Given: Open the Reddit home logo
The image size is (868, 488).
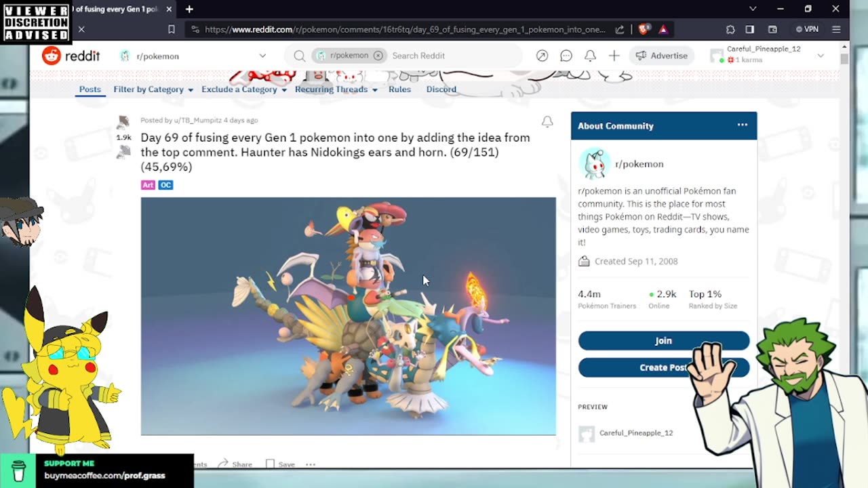Looking at the screenshot, I should (71, 56).
